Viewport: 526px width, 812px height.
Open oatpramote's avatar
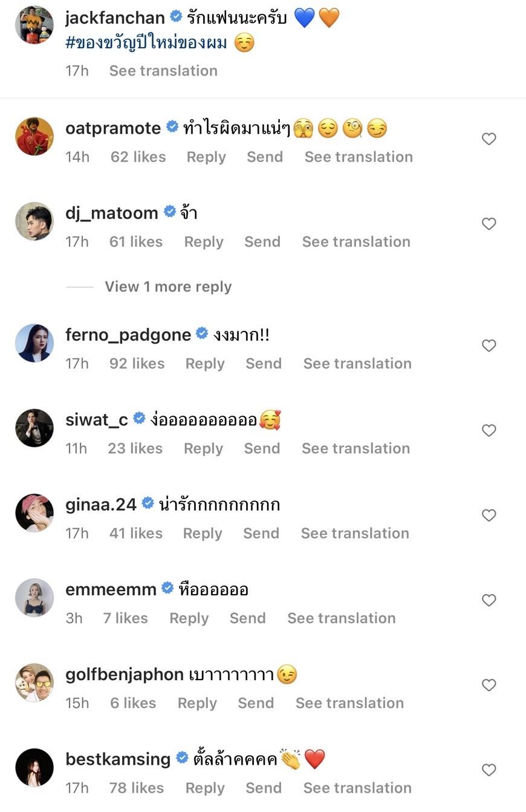(x=34, y=136)
